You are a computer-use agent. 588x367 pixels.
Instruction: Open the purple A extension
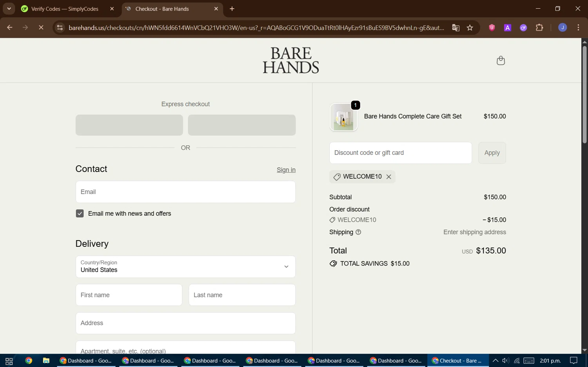click(508, 27)
